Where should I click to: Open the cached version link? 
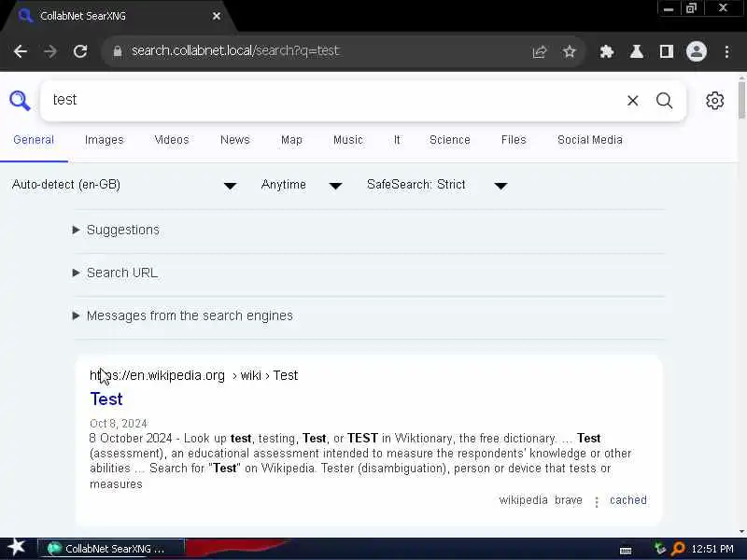627,500
